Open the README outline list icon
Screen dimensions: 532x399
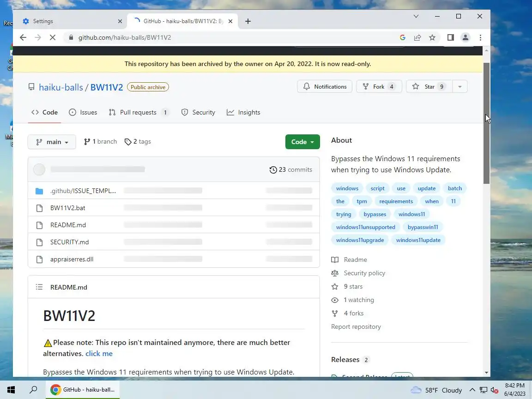coord(39,287)
